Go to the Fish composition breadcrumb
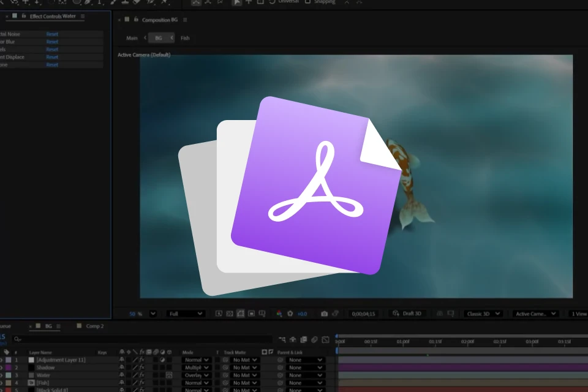The image size is (588, 392). coord(185,38)
